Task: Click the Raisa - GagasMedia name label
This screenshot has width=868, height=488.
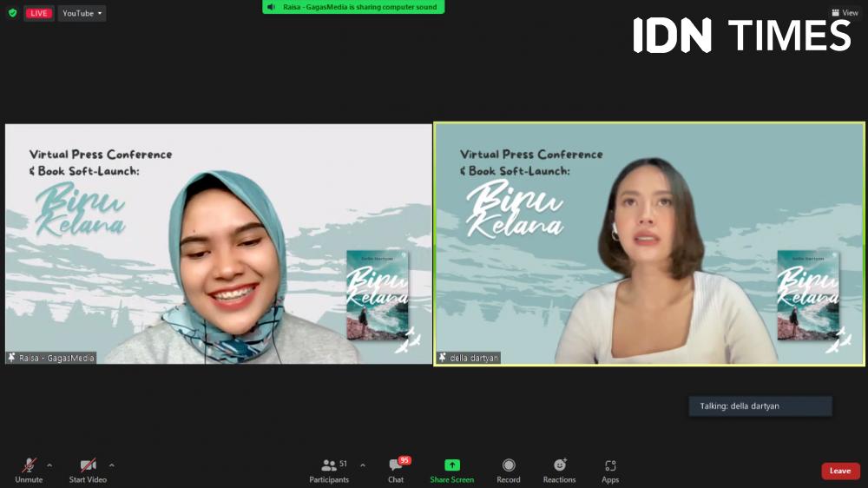Action: click(56, 358)
